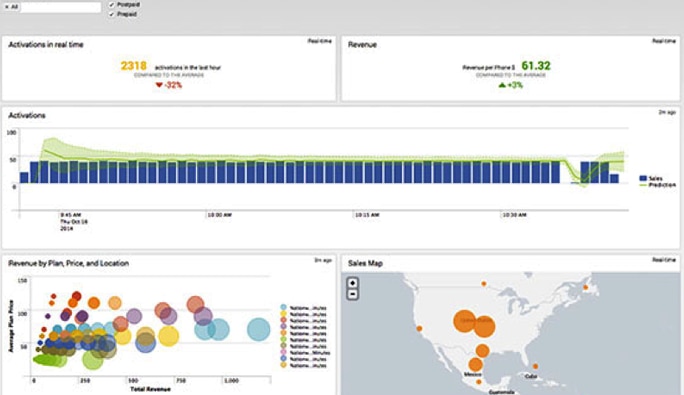Click the blue Sales legend square
684x395 pixels.
(643, 178)
